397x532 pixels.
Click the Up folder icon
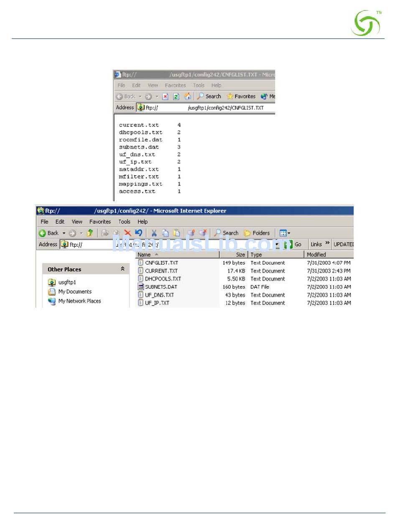(89, 233)
